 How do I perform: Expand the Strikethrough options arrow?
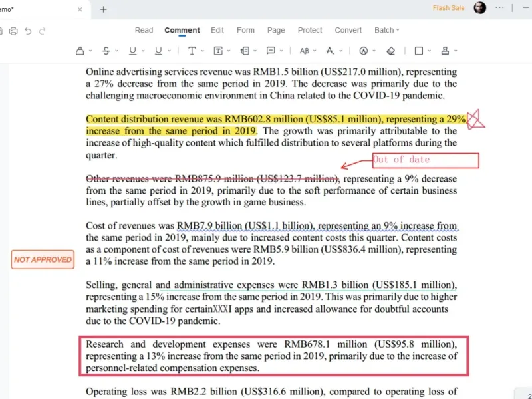click(x=117, y=51)
